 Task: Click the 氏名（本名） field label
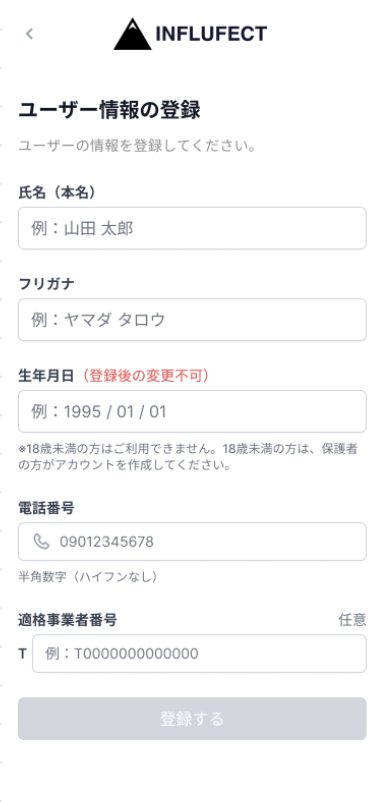pos(57,192)
